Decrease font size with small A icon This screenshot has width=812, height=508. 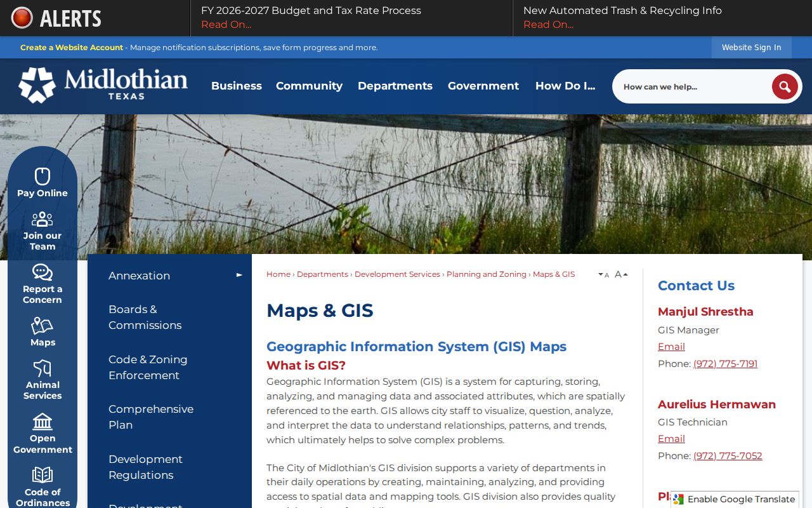pos(604,275)
